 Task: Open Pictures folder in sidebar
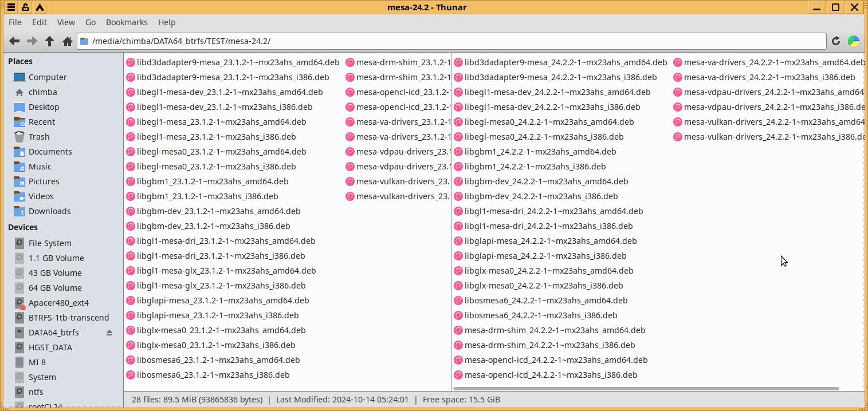click(44, 181)
